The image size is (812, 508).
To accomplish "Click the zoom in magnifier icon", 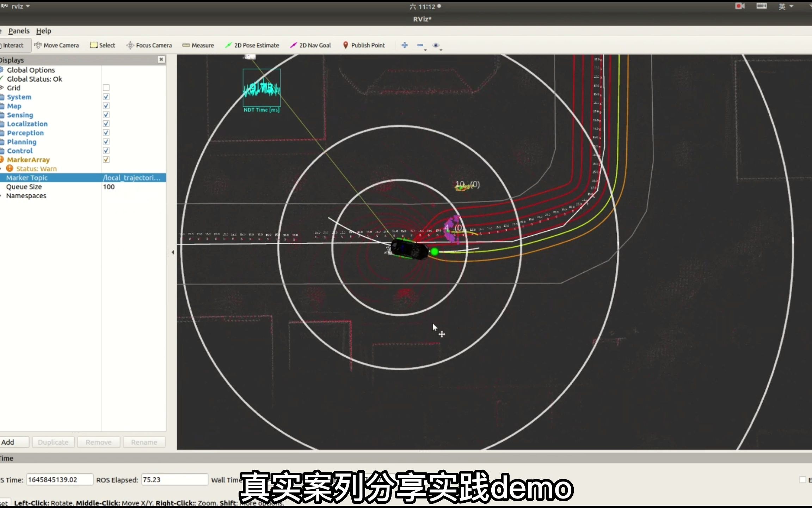I will (405, 46).
